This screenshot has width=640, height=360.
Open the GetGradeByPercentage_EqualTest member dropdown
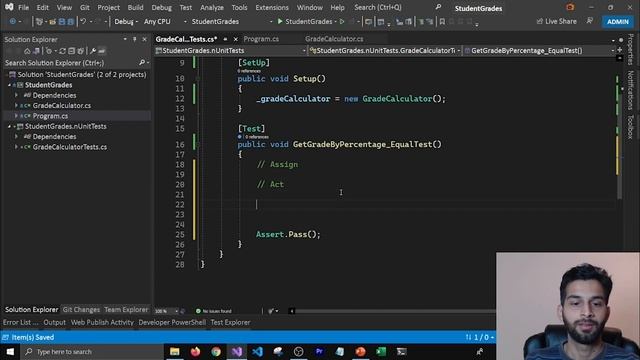(539, 51)
